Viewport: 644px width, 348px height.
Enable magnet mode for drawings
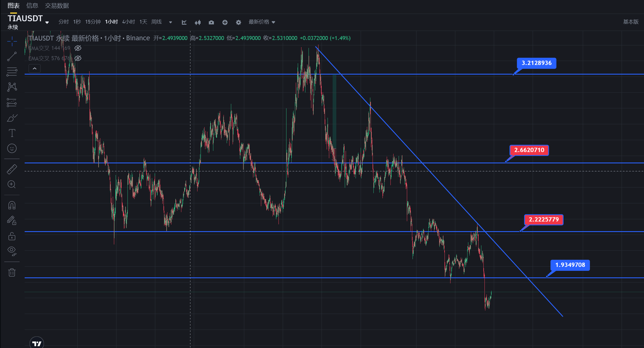(x=12, y=205)
